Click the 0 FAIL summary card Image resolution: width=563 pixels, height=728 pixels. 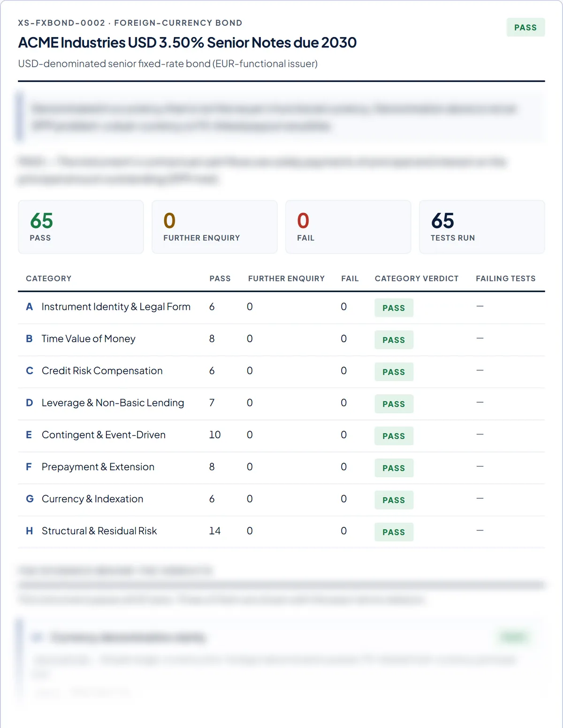pos(348,227)
